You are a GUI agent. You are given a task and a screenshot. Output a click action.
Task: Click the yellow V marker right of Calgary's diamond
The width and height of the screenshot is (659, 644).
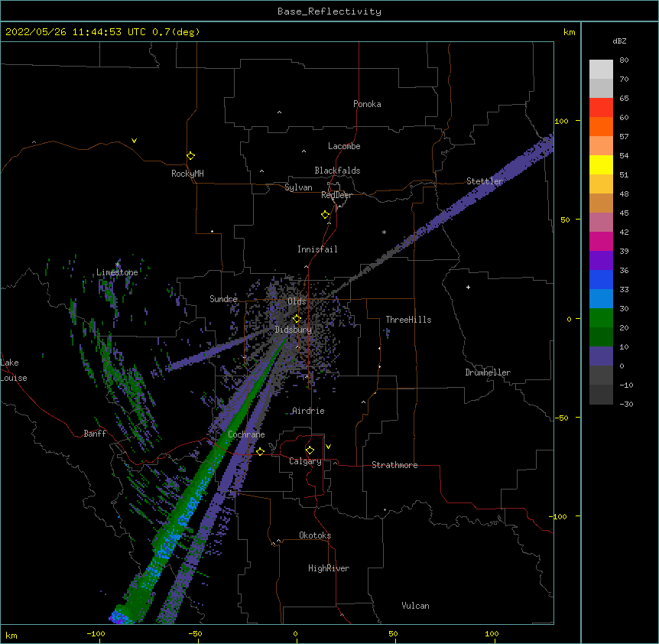coord(328,447)
